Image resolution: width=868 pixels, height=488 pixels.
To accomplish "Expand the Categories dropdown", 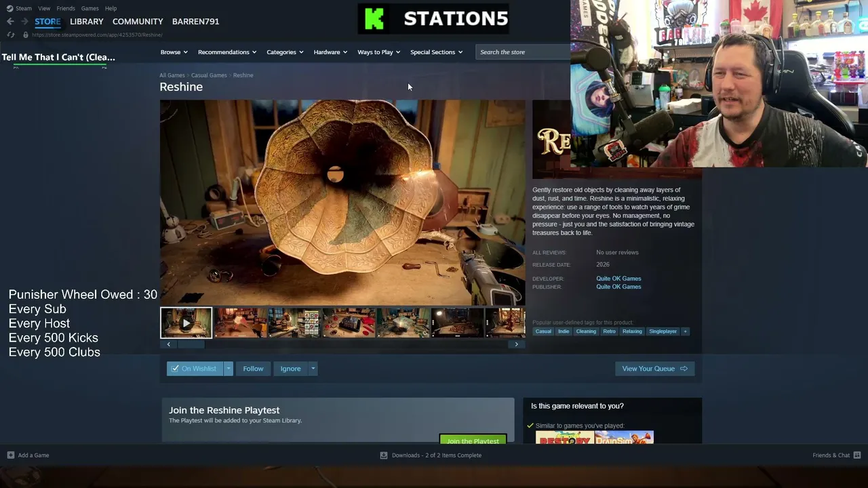I will 285,52.
